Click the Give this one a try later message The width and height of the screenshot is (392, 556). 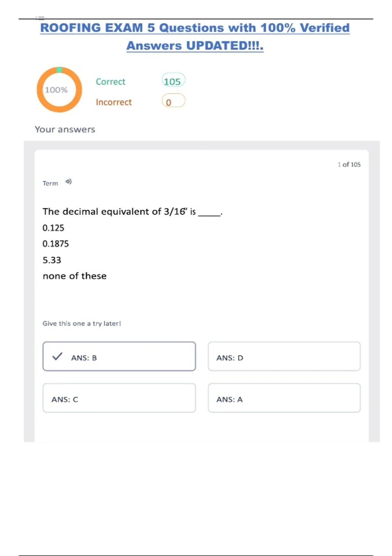point(82,323)
